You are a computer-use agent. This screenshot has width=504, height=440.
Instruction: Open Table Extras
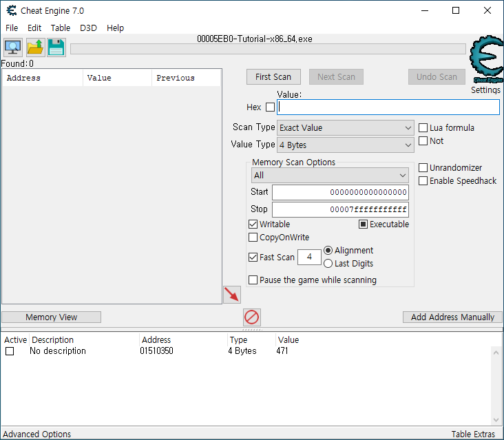[x=473, y=434]
